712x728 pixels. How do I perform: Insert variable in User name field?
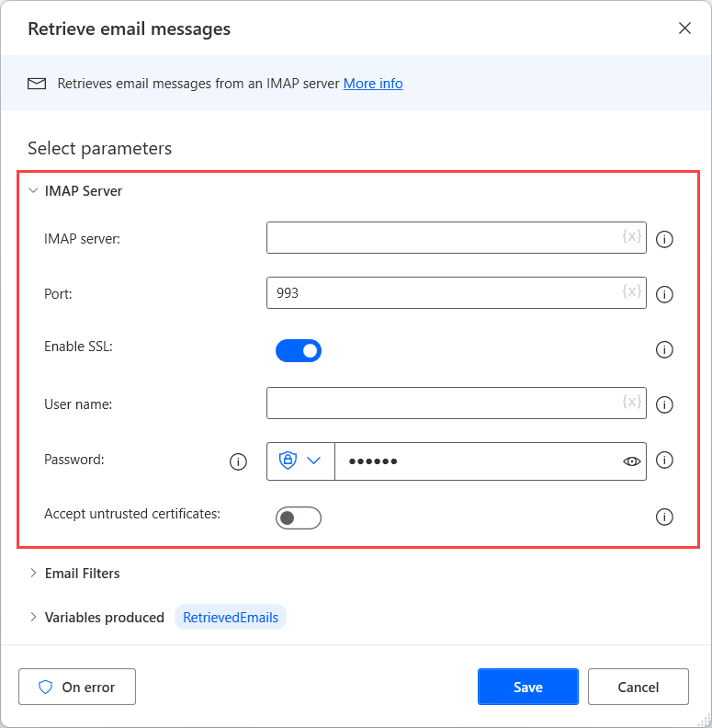(x=632, y=402)
